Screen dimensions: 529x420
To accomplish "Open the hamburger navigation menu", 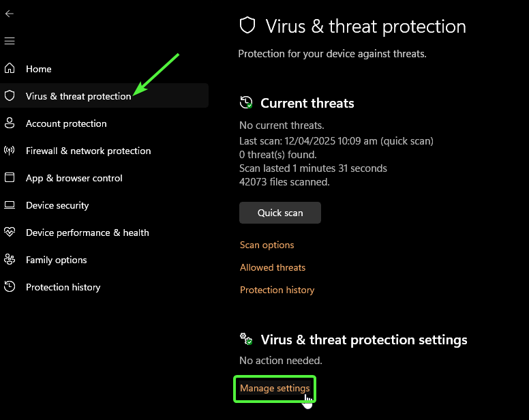I will (10, 41).
